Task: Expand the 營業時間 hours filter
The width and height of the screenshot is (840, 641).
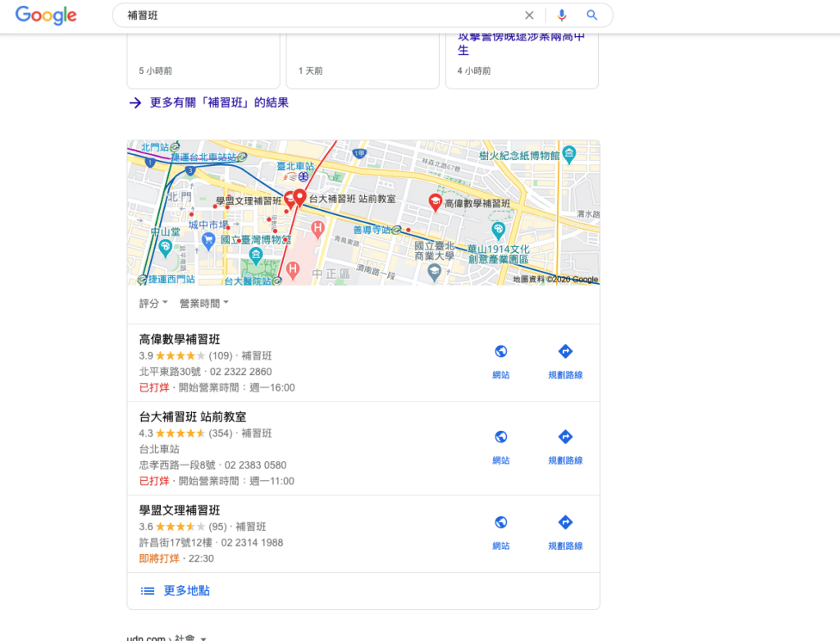Action: point(204,304)
